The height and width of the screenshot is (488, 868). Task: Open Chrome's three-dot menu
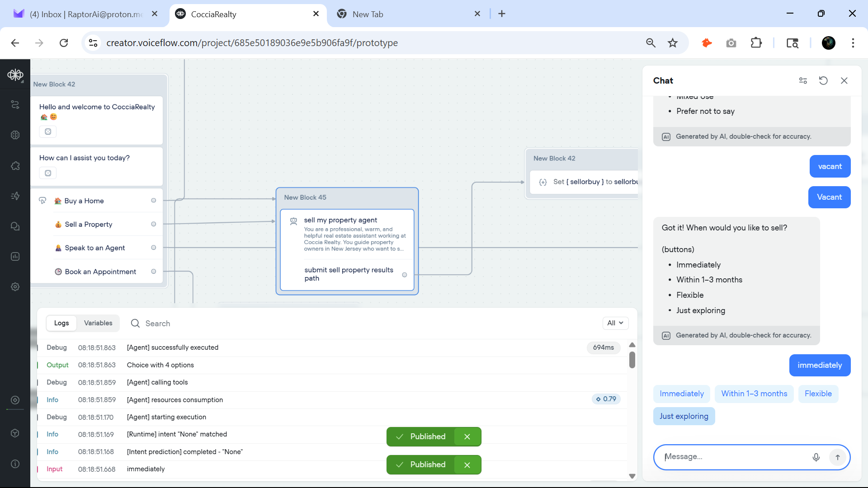pos(853,43)
